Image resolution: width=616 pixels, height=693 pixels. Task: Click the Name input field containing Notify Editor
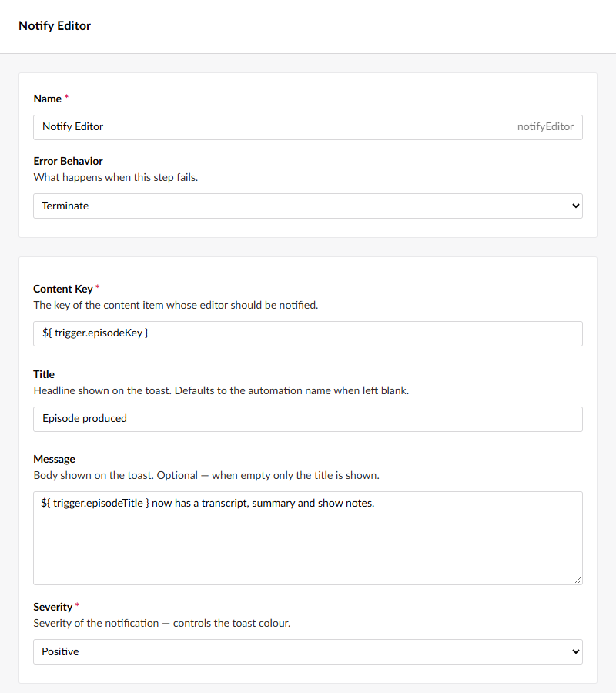pos(307,127)
